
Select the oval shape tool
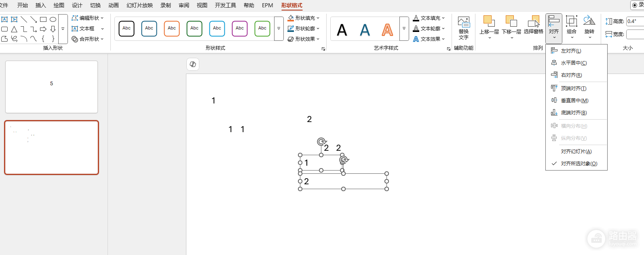[x=53, y=19]
